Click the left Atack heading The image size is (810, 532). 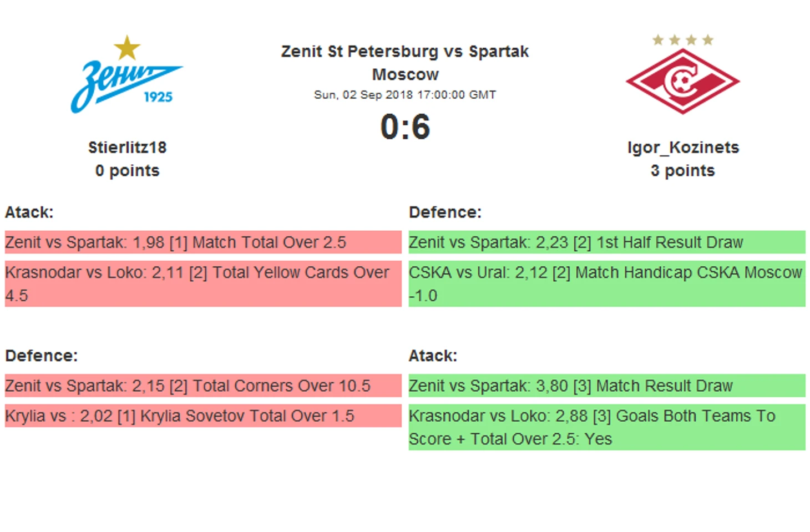click(29, 212)
